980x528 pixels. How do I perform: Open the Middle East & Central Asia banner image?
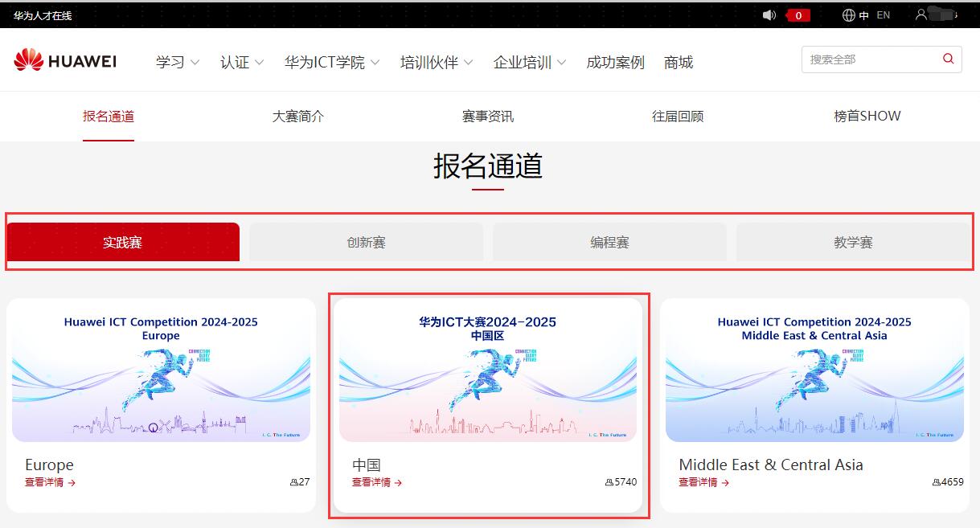(x=814, y=373)
